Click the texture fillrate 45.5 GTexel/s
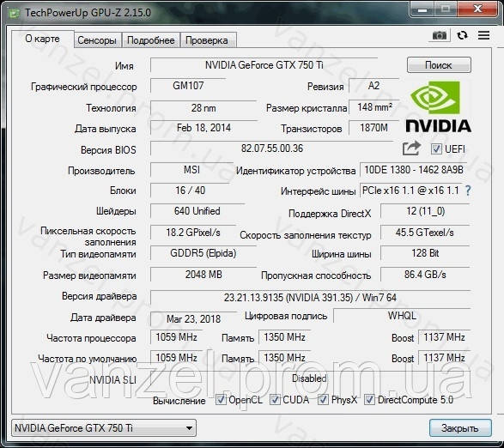Viewport: 504px width, 448px height. [425, 233]
